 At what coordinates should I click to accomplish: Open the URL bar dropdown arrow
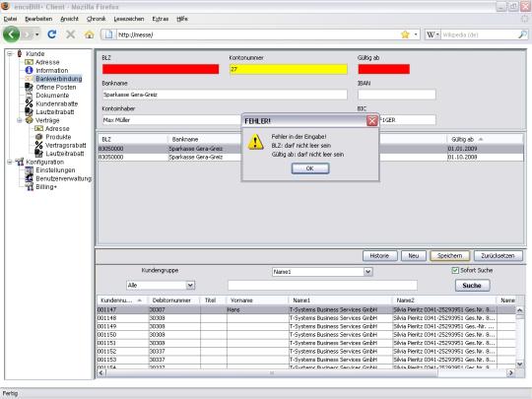(416, 34)
